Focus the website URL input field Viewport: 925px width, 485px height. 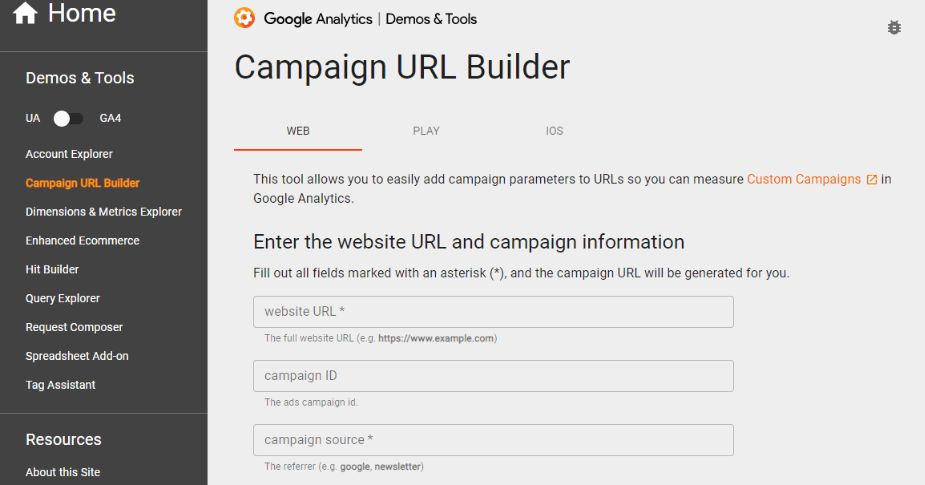tap(493, 312)
